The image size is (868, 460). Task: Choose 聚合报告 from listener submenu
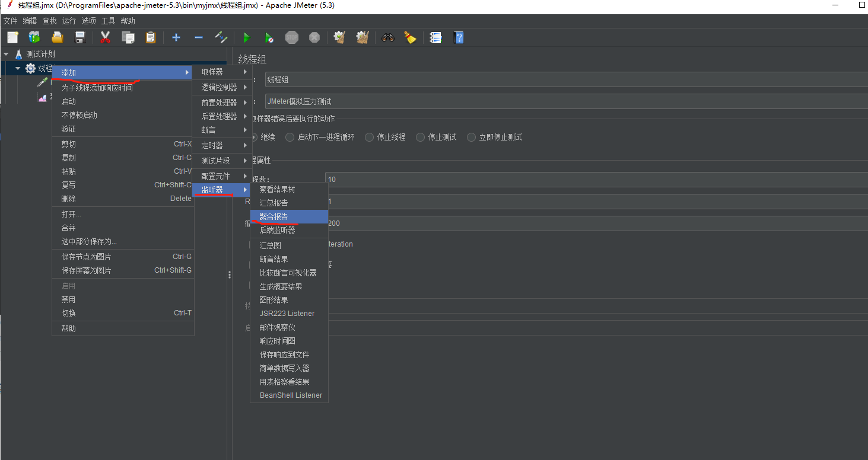[289, 216]
